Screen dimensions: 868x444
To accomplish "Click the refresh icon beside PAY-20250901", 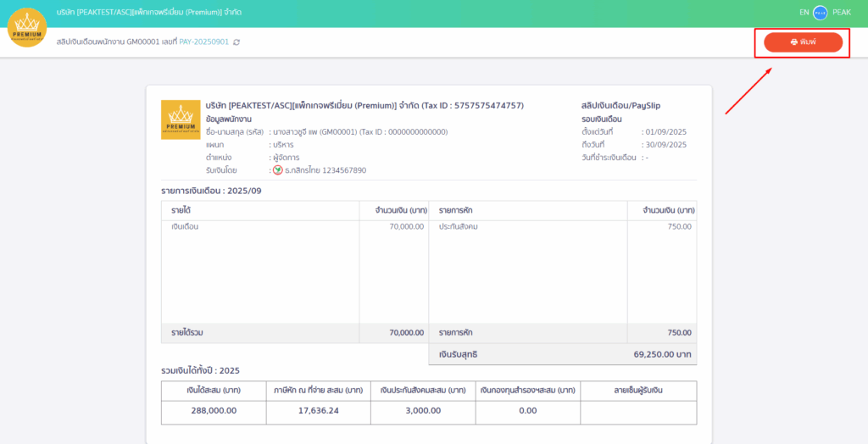I will [236, 42].
